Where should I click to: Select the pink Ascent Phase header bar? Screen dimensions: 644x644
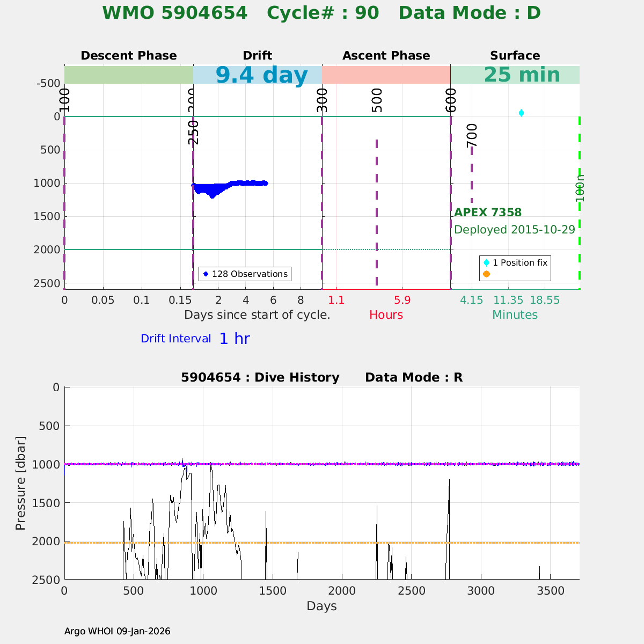coord(386,75)
